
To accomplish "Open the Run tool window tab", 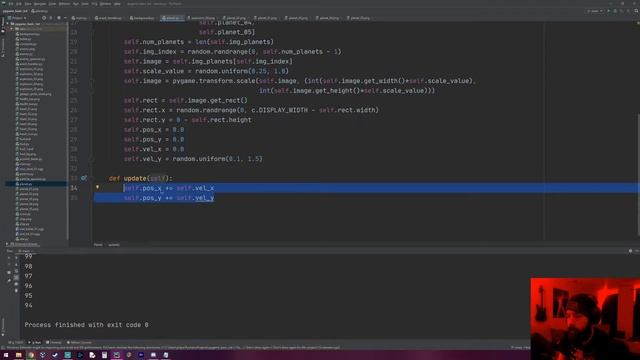I will coord(35,342).
